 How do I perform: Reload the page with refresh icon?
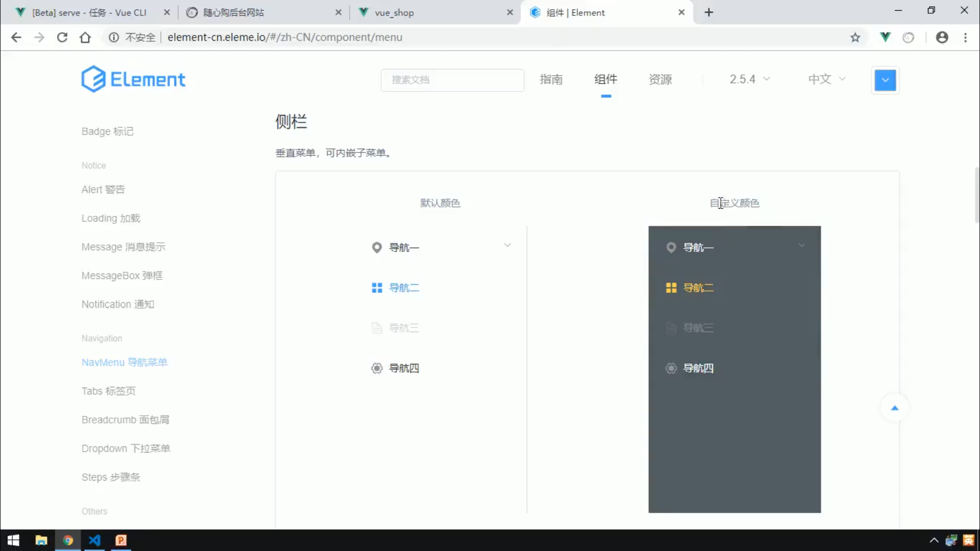62,37
